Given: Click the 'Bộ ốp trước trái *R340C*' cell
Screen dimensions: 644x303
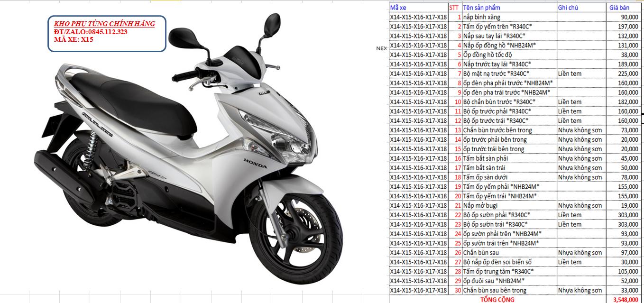Looking at the screenshot, I should (x=509, y=121).
